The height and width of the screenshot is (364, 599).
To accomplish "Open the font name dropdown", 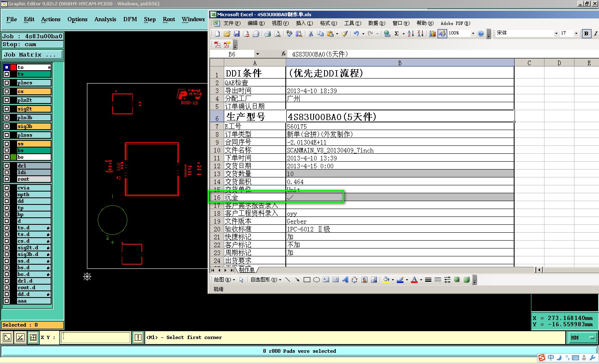I will tap(556, 34).
